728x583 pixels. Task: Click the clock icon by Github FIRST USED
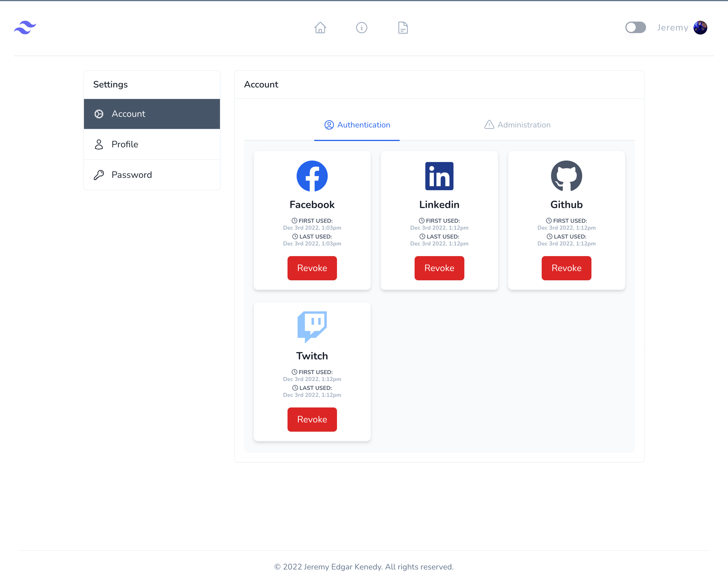(549, 221)
